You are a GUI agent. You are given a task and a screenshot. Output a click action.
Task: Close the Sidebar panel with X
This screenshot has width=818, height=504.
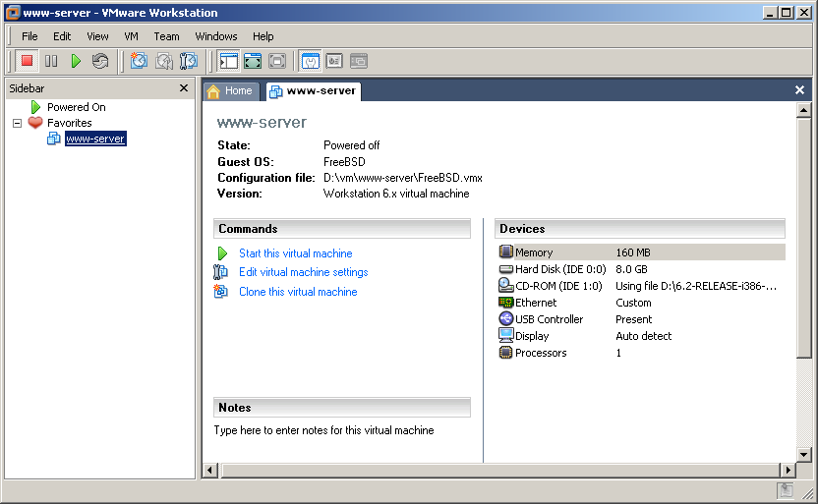[x=184, y=88]
